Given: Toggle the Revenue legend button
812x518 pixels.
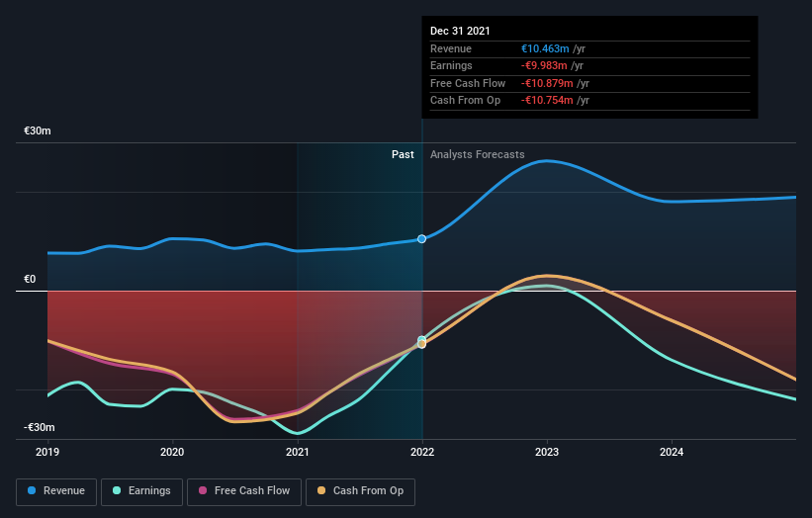Looking at the screenshot, I should 56,491.
